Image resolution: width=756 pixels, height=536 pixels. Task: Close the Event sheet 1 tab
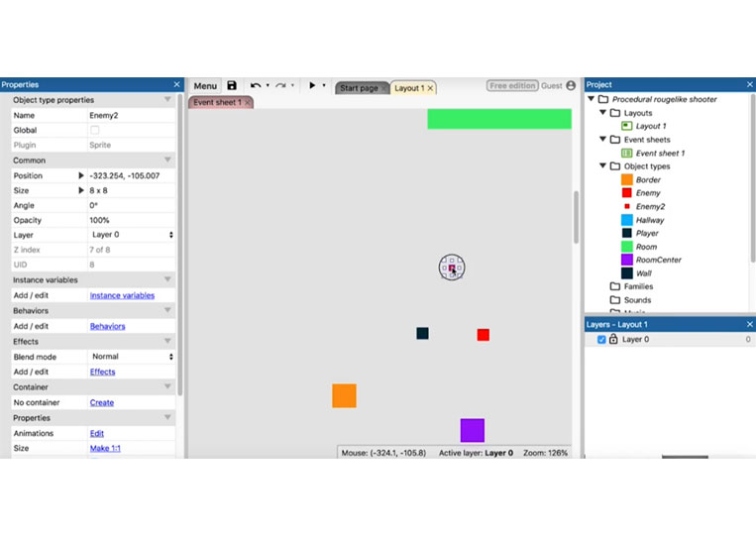tap(248, 103)
